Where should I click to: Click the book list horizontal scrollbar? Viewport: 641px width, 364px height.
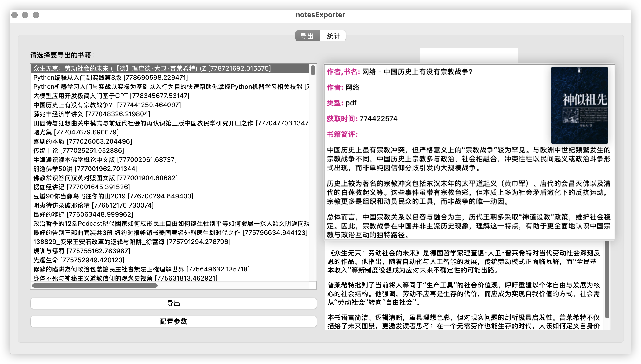[95, 286]
